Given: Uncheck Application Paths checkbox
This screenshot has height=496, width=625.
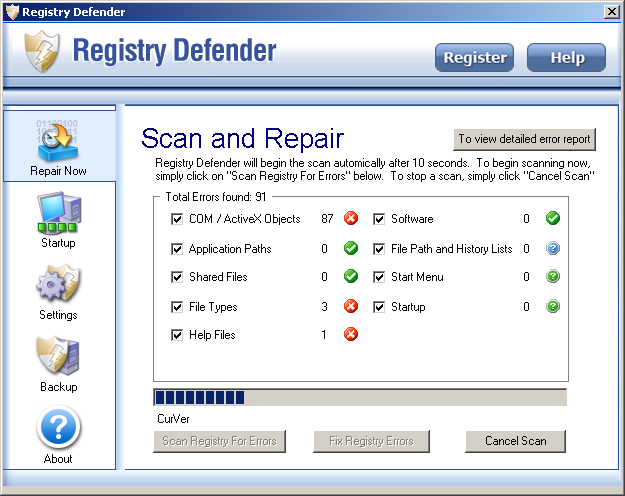Looking at the screenshot, I should [x=177, y=249].
